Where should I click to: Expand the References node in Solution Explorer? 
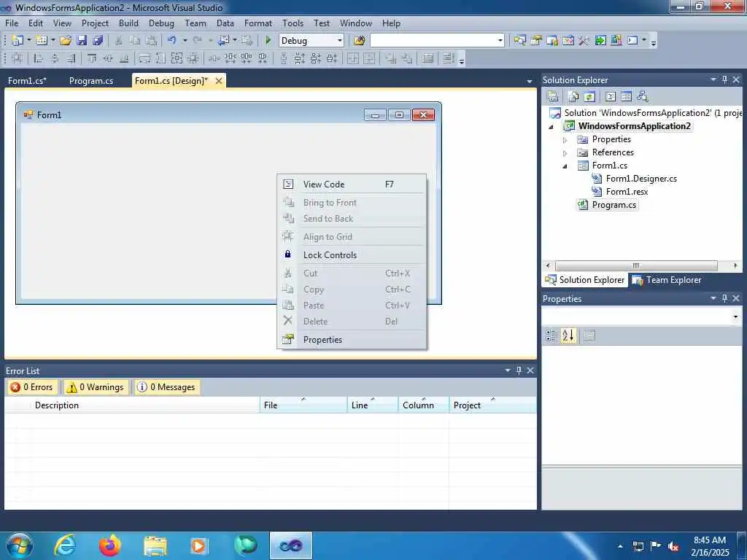(565, 153)
